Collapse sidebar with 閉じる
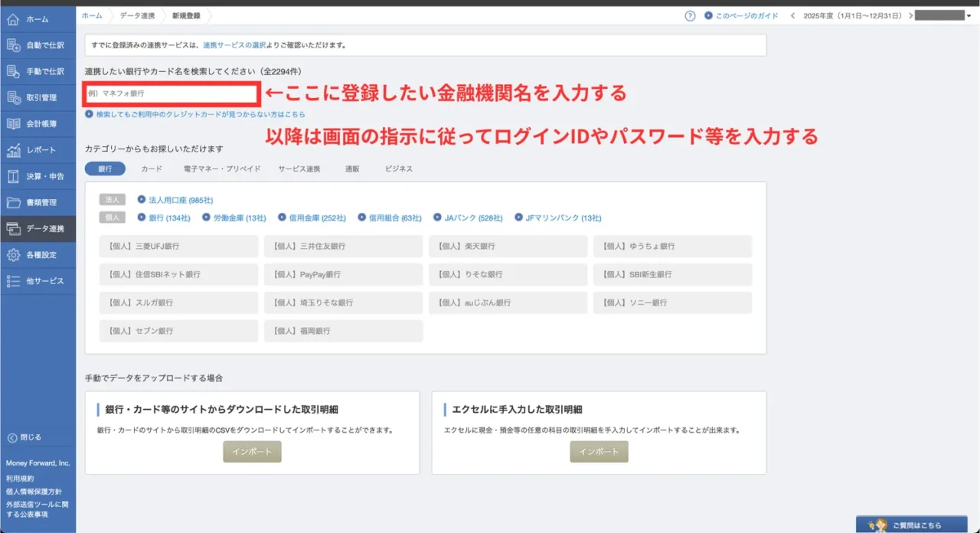 tap(24, 437)
